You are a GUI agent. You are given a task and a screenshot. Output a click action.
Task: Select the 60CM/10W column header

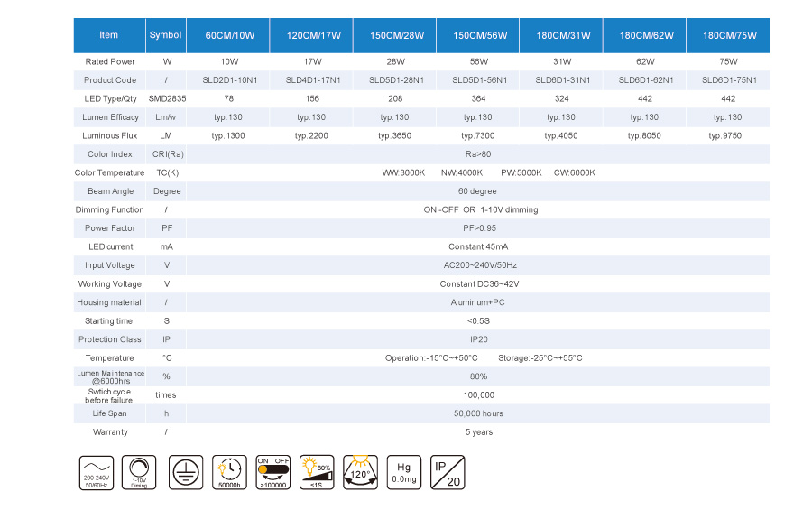(x=229, y=35)
